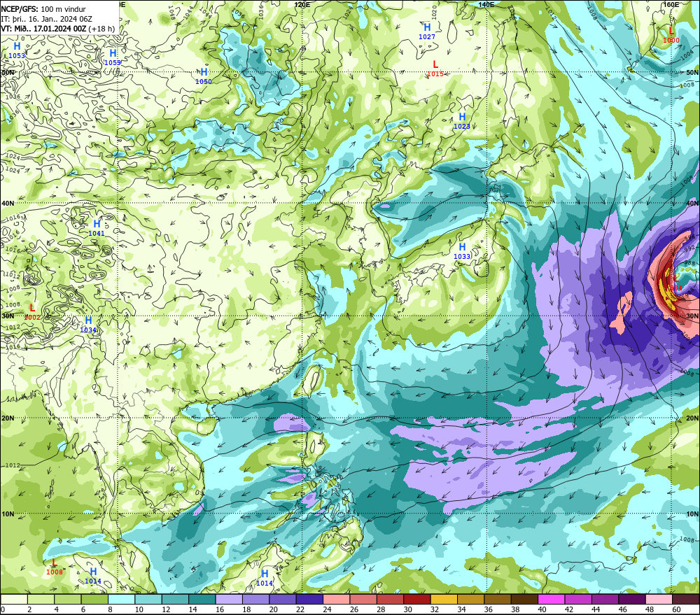Select the light cyan 8–10 legend swatch
The height and width of the screenshot is (615, 700).
[121, 599]
